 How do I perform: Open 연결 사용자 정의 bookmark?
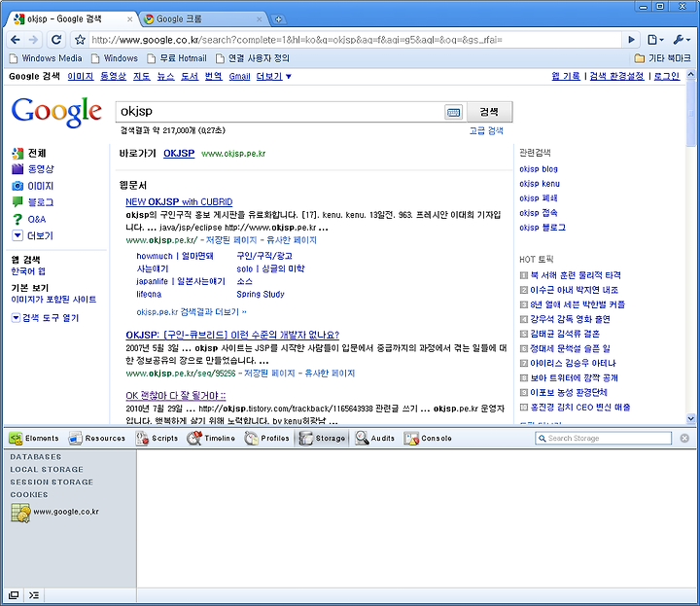(253, 58)
